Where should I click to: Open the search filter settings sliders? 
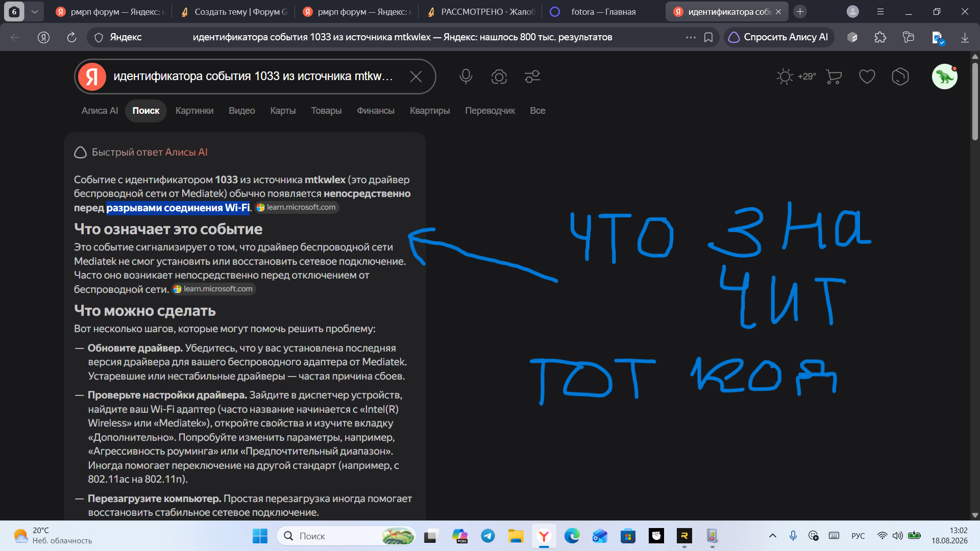(532, 77)
